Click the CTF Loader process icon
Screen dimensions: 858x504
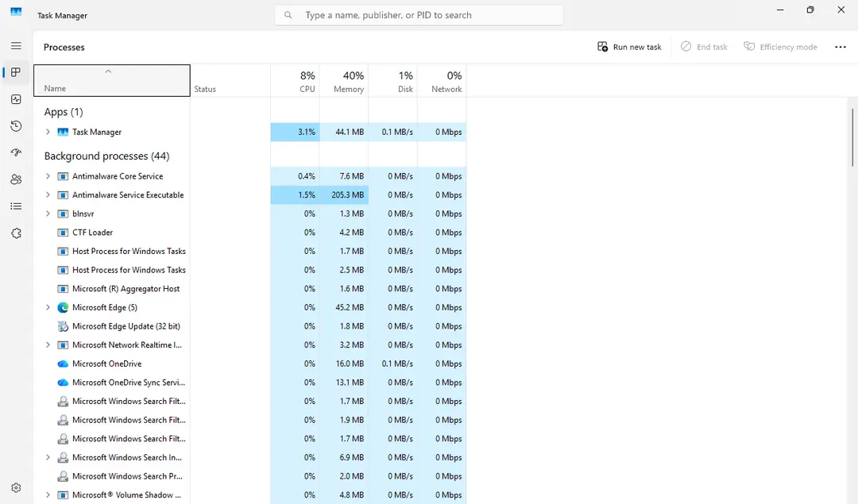[63, 233]
